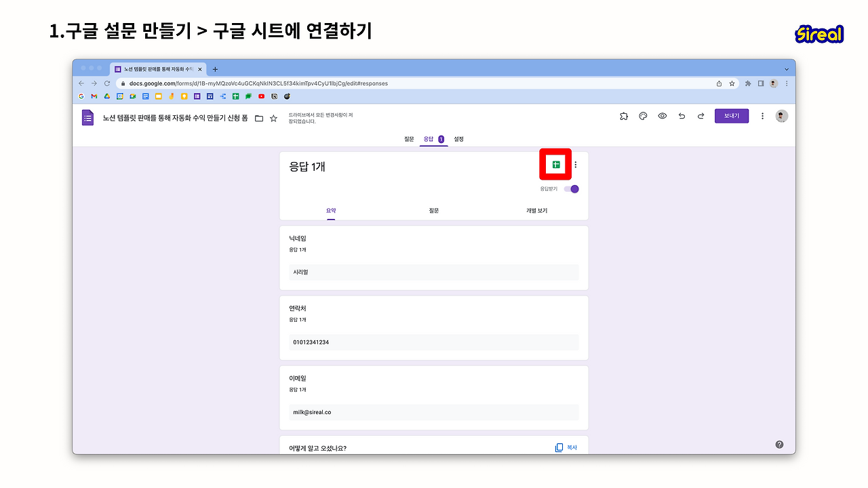
Task: Click the Google Sheets link icon in responses
Action: (x=555, y=165)
